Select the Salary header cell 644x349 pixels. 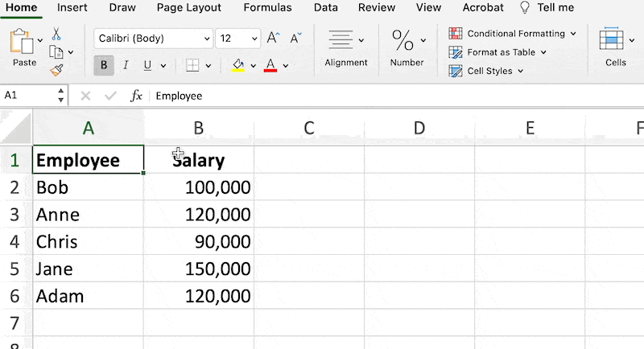point(199,159)
